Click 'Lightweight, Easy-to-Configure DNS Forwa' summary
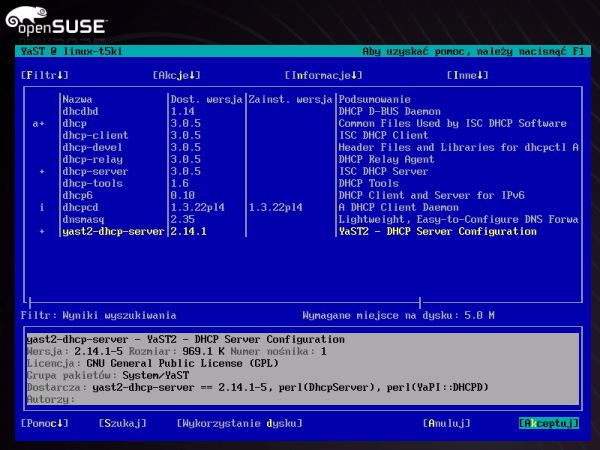600x450 pixels. pyautogui.click(x=458, y=219)
